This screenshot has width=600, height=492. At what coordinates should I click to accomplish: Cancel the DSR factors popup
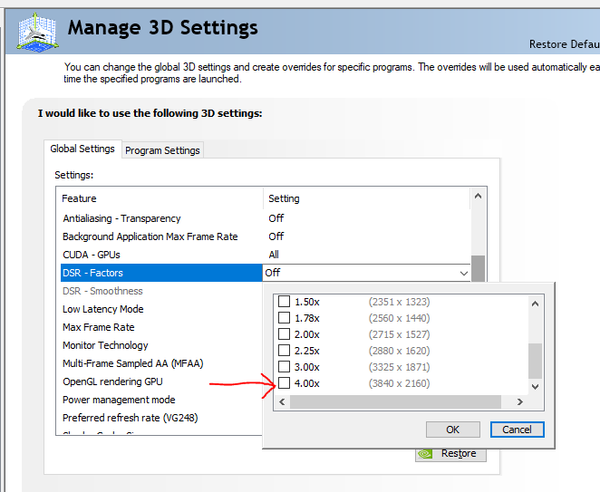click(517, 430)
